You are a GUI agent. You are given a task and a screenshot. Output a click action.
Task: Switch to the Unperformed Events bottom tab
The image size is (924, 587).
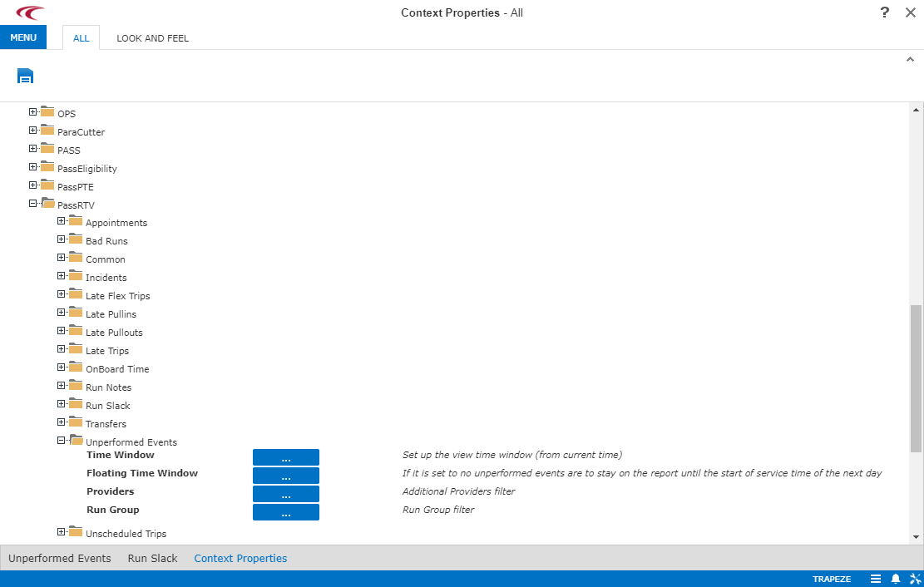coord(60,559)
